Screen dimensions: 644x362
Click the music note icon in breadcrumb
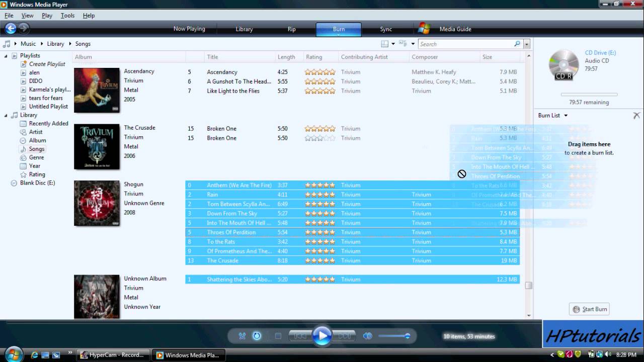point(7,44)
